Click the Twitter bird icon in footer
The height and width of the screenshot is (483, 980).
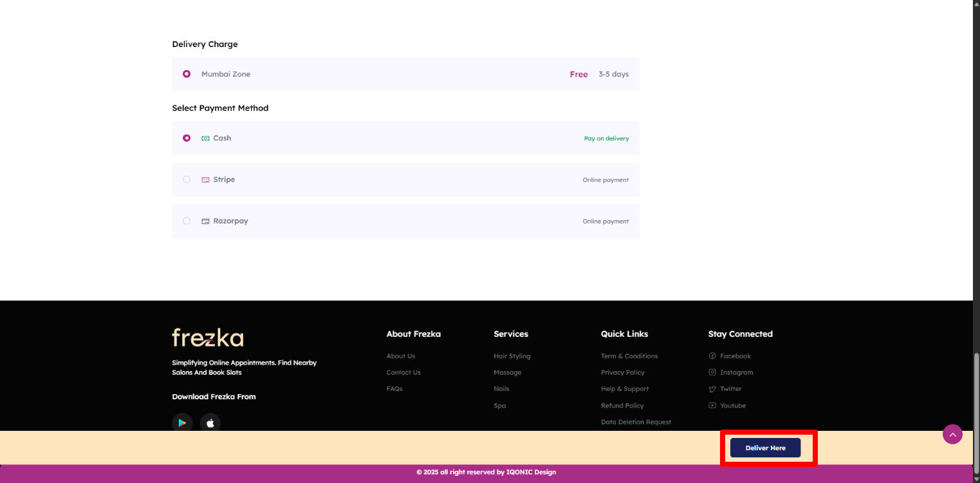[712, 389]
